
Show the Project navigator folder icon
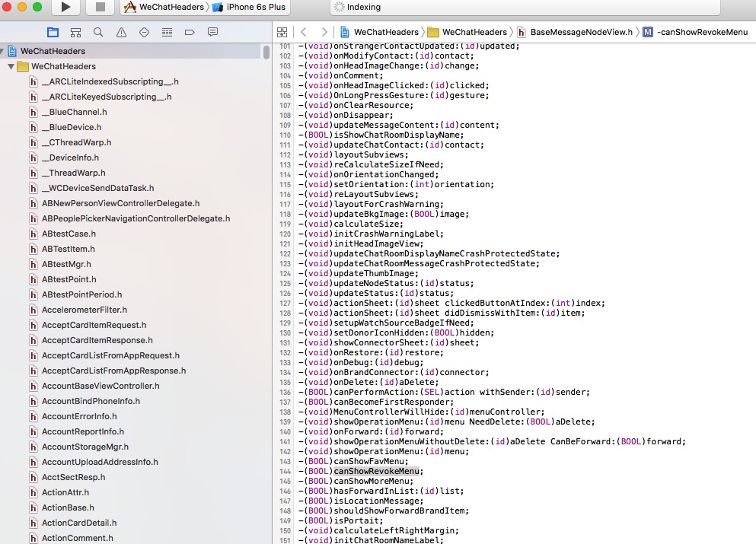coord(53,32)
